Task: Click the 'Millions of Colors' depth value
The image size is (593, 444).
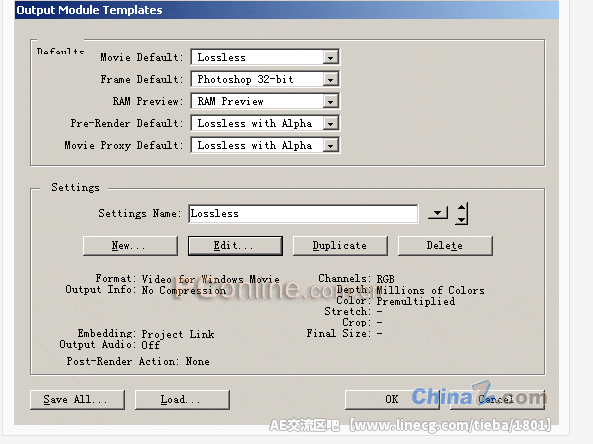Action: click(x=431, y=290)
